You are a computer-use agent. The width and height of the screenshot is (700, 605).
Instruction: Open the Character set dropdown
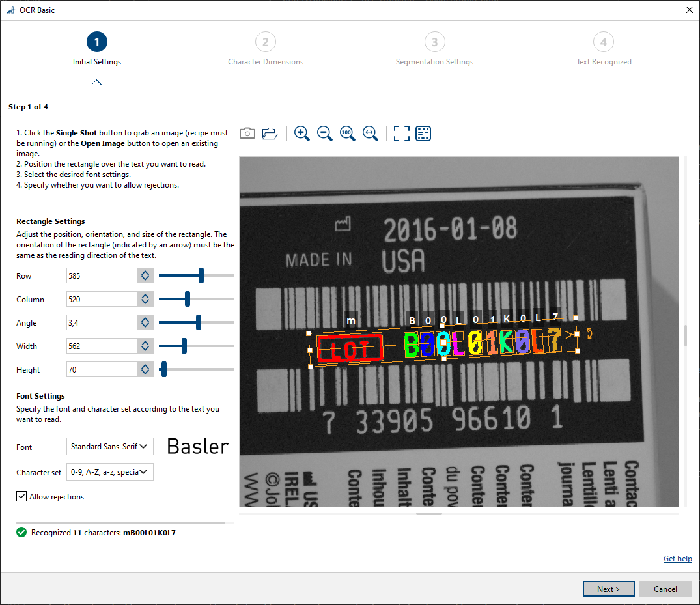110,472
